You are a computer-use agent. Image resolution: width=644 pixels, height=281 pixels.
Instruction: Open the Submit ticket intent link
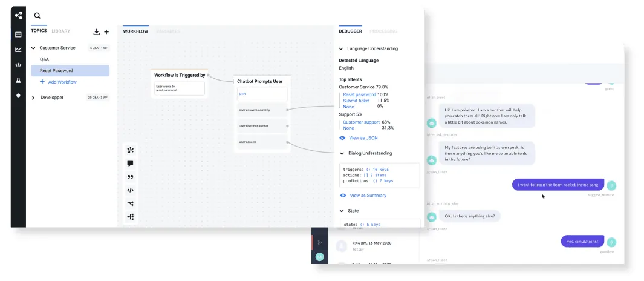click(x=357, y=101)
